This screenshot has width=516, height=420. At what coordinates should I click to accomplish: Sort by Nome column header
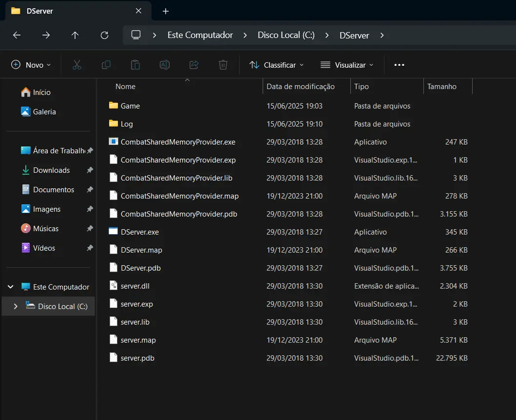[x=125, y=87]
